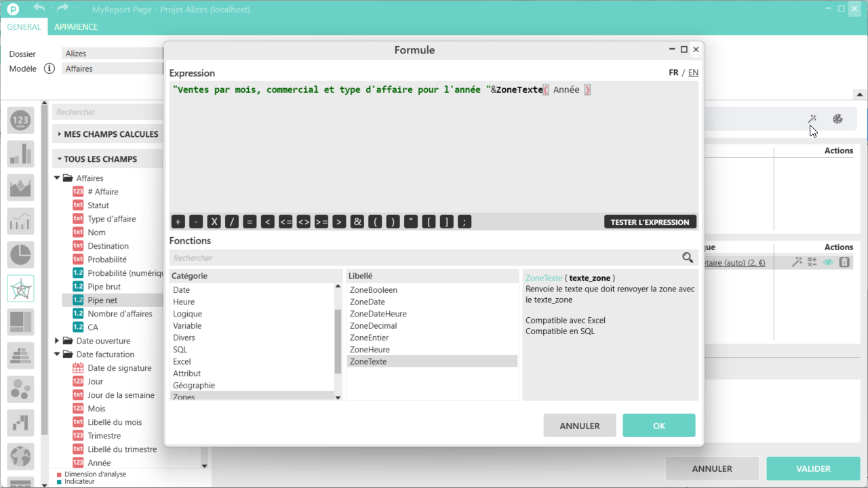Click the TESTER L'EXPRESSION button
This screenshot has height=488, width=868.
pyautogui.click(x=649, y=222)
